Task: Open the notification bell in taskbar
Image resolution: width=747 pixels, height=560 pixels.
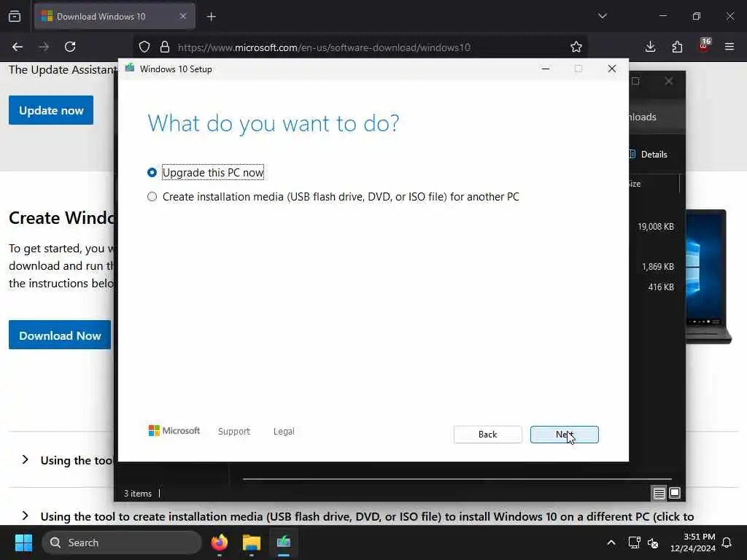Action: click(727, 542)
